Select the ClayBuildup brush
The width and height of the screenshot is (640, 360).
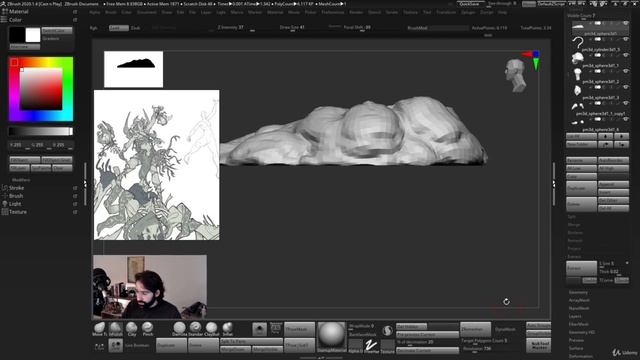pyautogui.click(x=211, y=328)
